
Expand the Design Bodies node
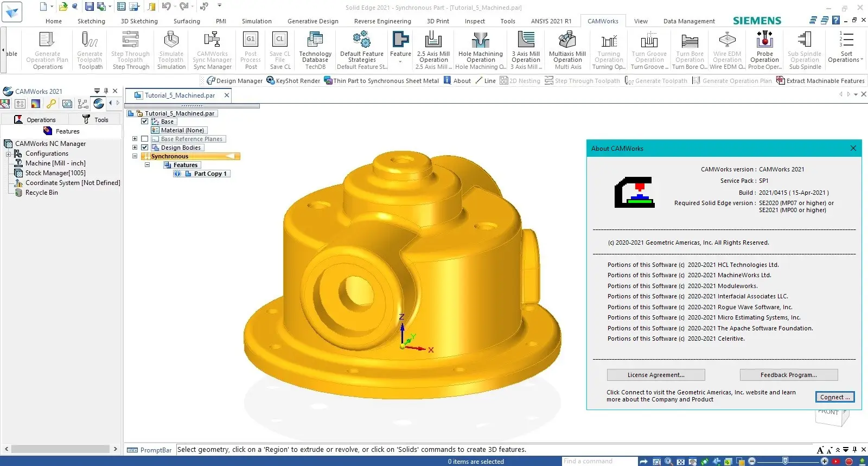click(x=135, y=148)
